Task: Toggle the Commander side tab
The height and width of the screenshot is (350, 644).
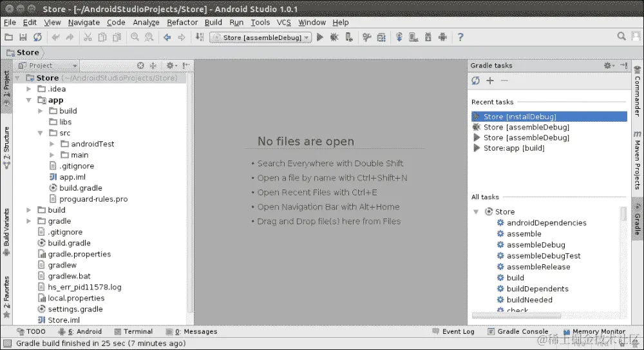Action: pos(637,92)
